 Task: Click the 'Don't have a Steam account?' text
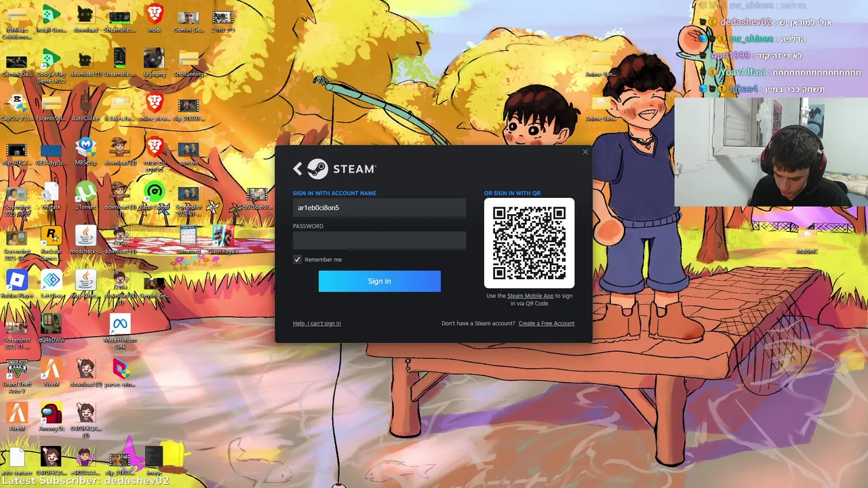pos(478,323)
